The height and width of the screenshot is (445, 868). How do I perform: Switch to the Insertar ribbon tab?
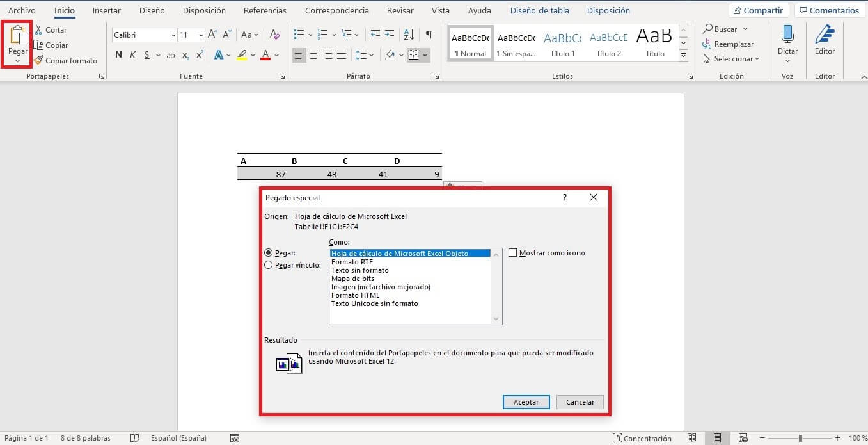click(x=106, y=11)
